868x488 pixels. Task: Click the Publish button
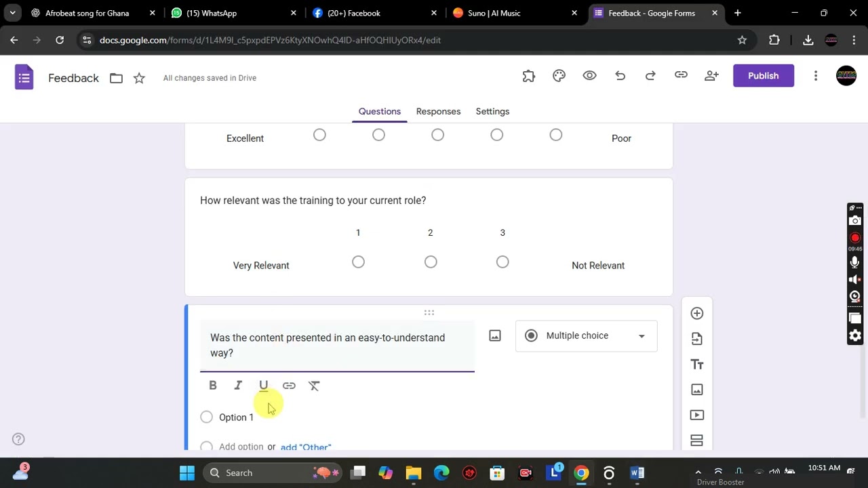pos(764,76)
